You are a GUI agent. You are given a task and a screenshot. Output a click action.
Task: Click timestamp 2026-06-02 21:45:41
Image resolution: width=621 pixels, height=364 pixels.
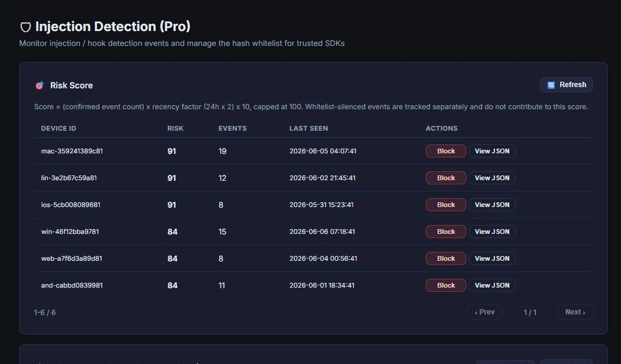pyautogui.click(x=322, y=178)
